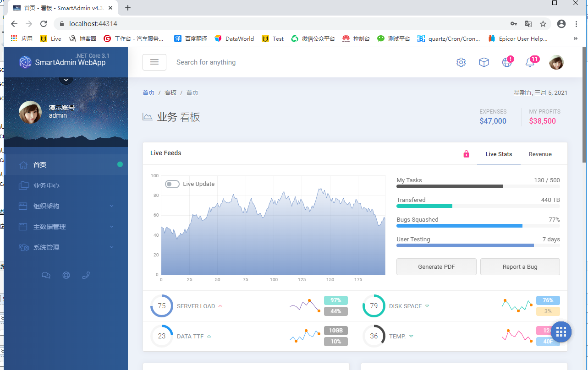
Task: Open the floating blue grid shortcut button
Action: tap(561, 332)
